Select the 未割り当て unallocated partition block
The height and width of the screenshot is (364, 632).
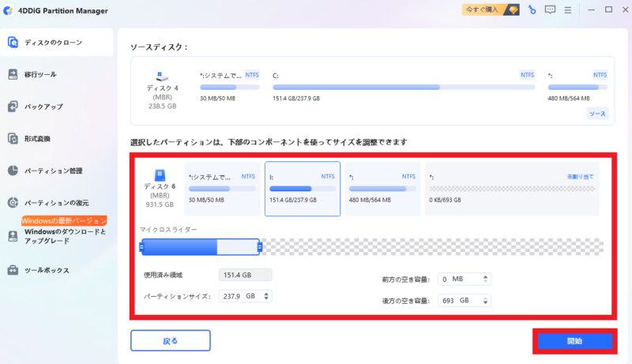[511, 189]
